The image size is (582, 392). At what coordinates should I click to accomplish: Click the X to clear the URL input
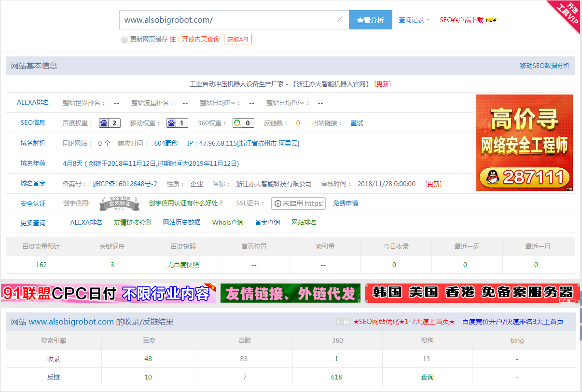pos(340,19)
